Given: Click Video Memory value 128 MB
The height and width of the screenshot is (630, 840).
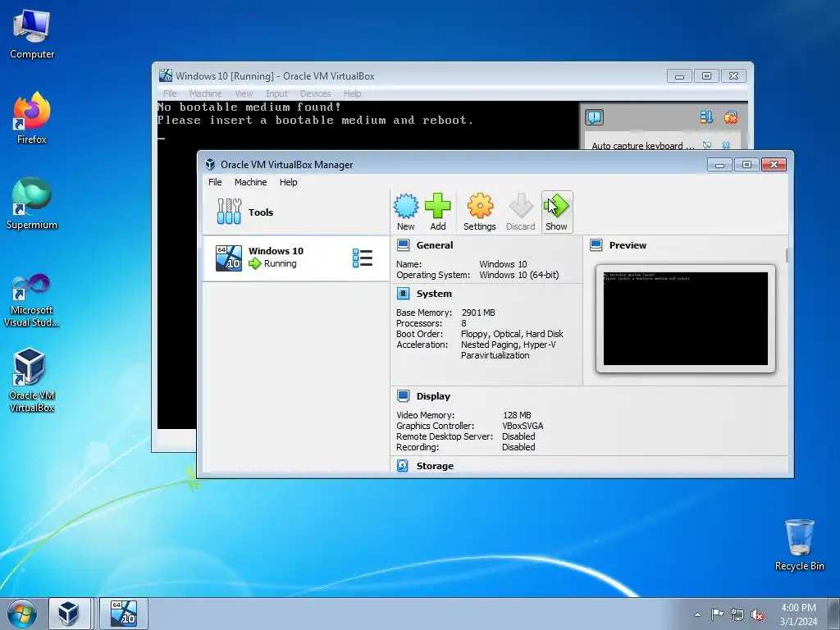Looking at the screenshot, I should 517,414.
